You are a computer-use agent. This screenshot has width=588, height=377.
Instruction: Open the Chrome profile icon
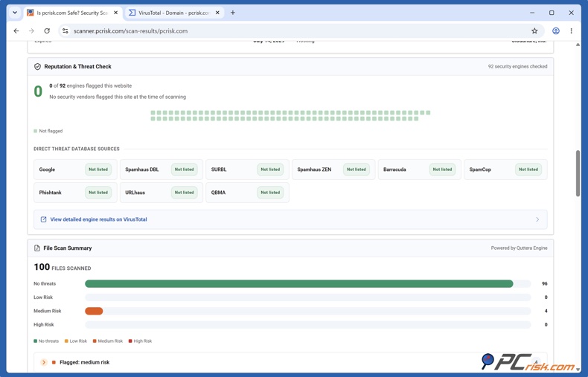(556, 31)
